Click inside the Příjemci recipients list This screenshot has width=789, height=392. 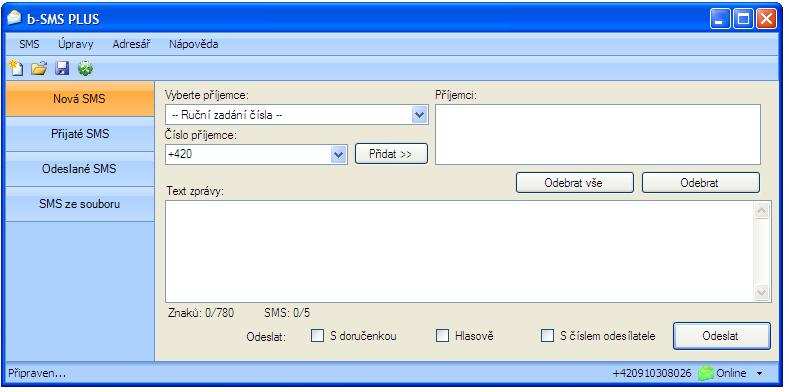click(x=598, y=134)
